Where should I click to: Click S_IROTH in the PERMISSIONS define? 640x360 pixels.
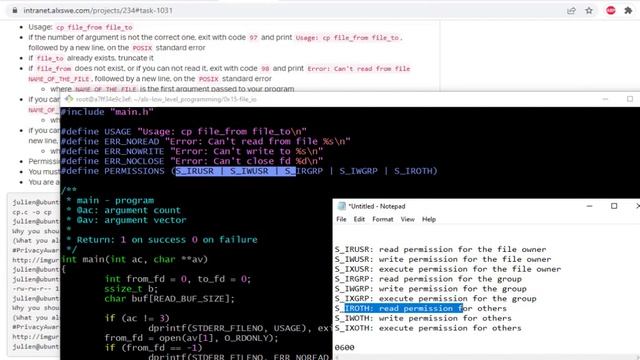click(413, 171)
